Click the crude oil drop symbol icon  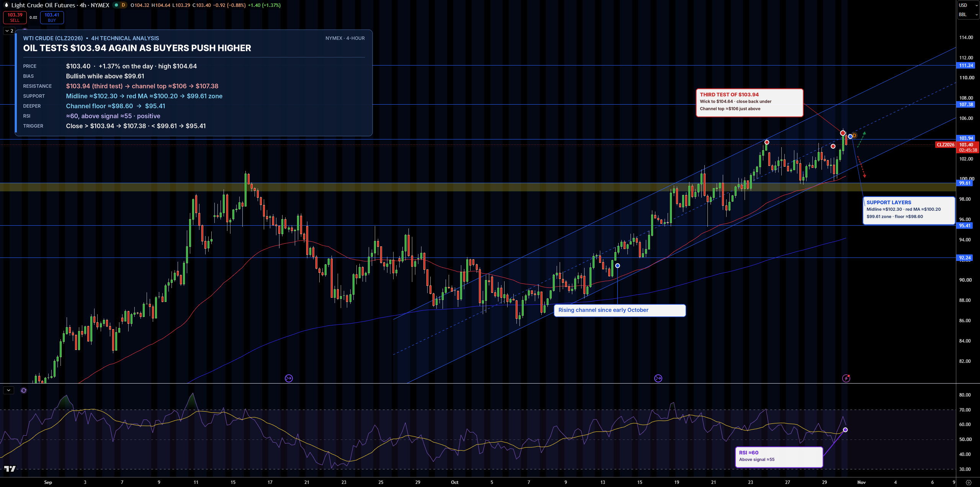6,5
